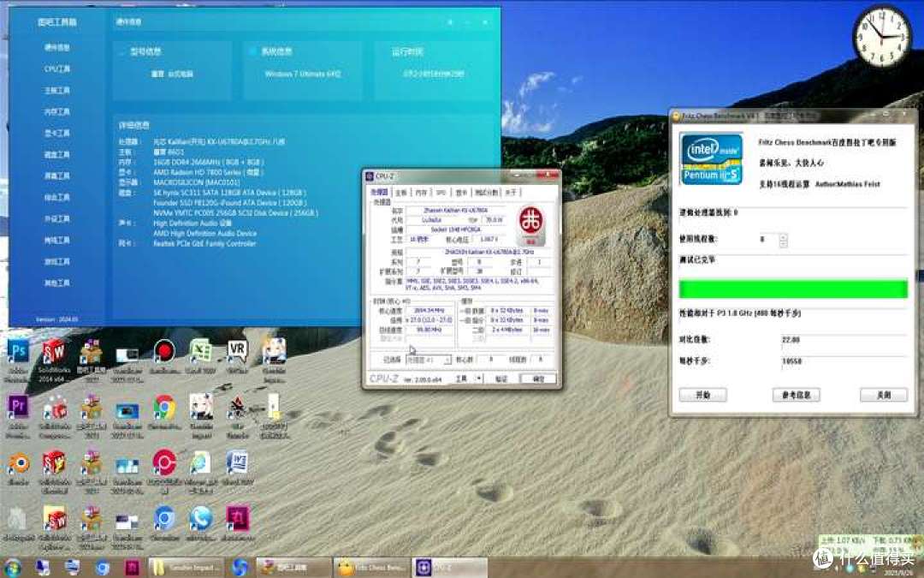
Task: Select 其他工具 in toolbox sidebar
Action: [57, 283]
